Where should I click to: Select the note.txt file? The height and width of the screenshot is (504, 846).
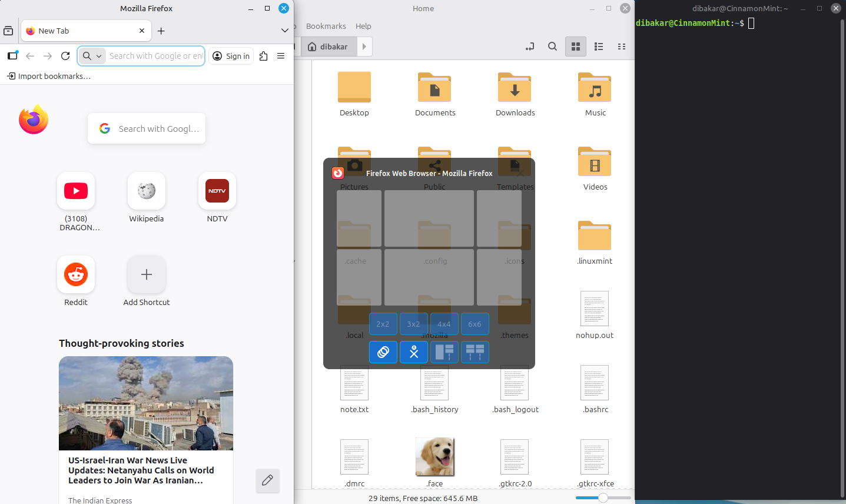354,390
